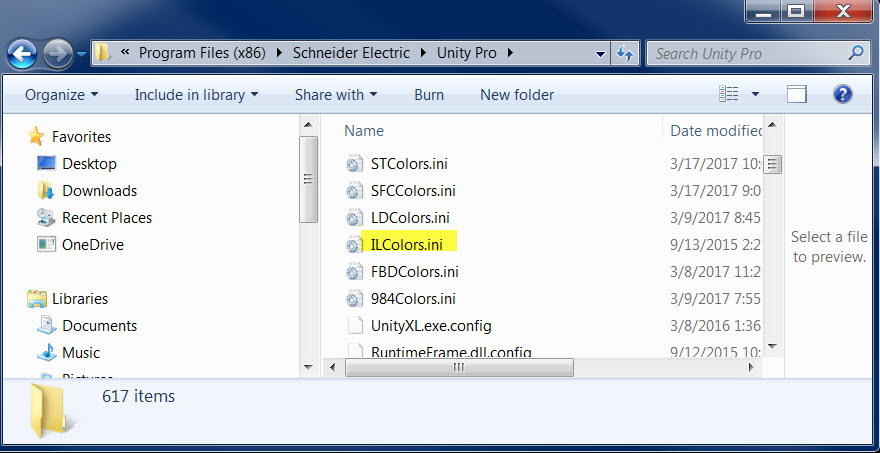Click the Refresh button in address bar
Image resolution: width=880 pixels, height=453 pixels.
pos(625,53)
